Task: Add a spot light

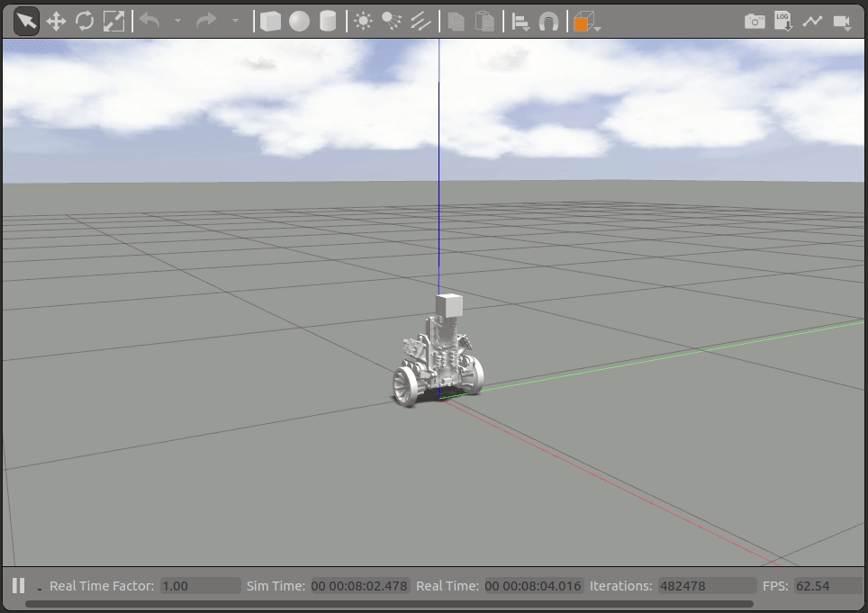Action: 392,22
